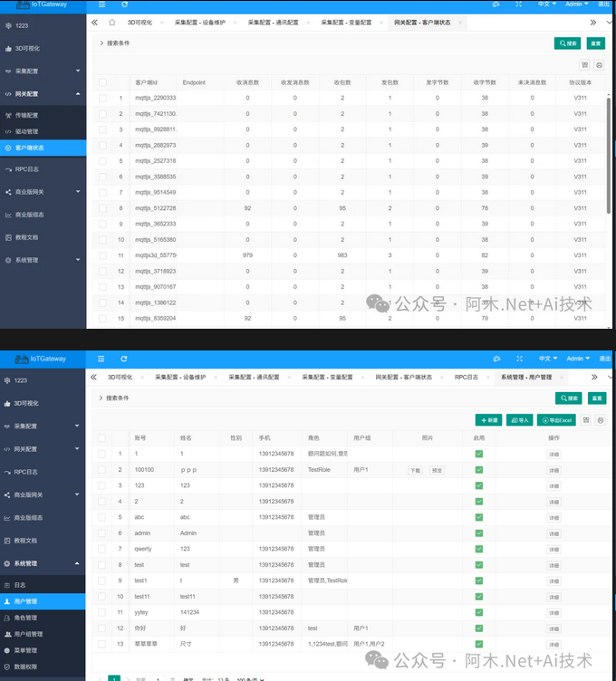Collapse the 系统管理 section in the lower sidebar
616x681 pixels.
[x=78, y=563]
